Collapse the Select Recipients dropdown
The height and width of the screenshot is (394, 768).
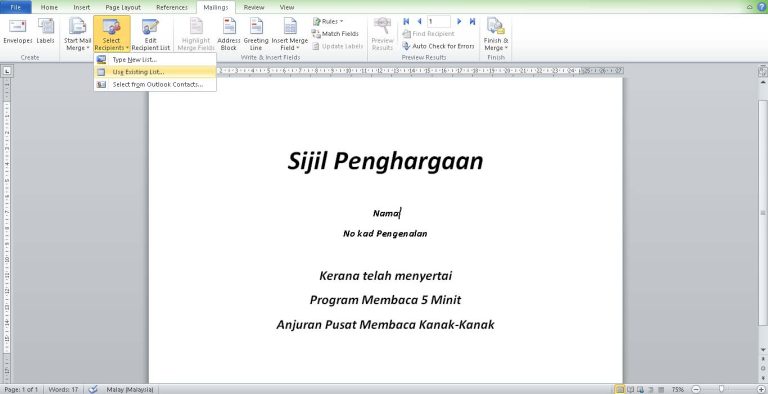coord(112,33)
